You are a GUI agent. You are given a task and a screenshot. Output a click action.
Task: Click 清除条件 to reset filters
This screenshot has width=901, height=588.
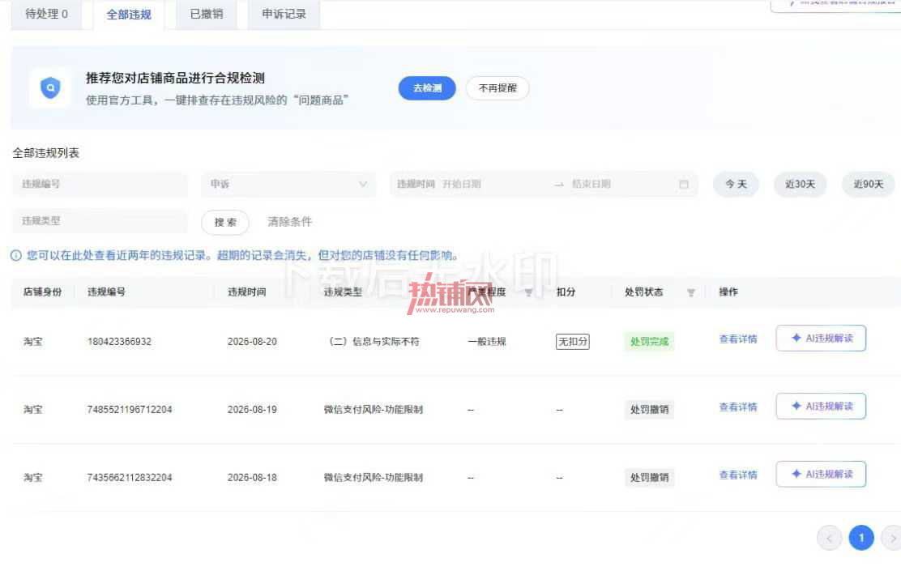tap(289, 222)
